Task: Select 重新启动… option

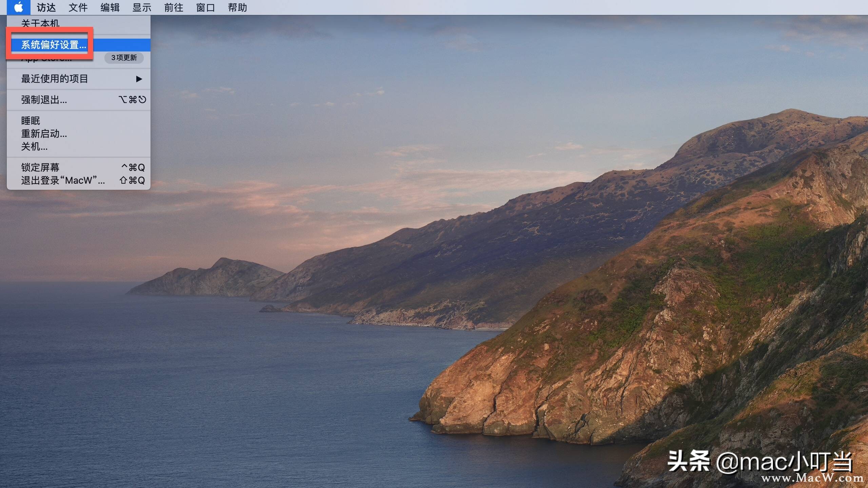Action: [x=44, y=134]
